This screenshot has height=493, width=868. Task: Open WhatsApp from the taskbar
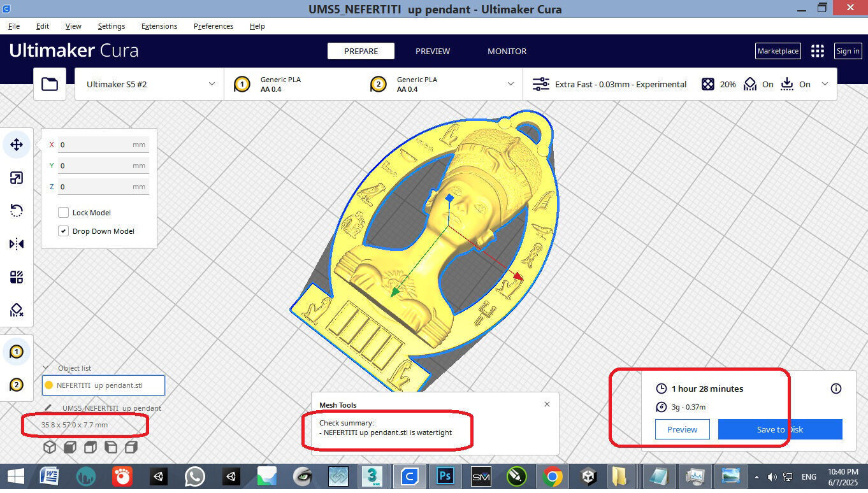coord(194,476)
